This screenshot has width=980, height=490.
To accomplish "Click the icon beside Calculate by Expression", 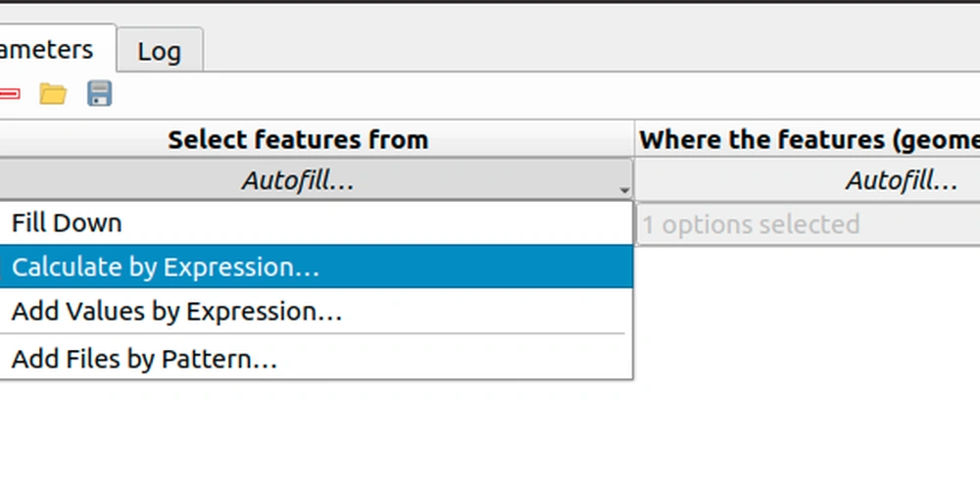I will point(2,267).
